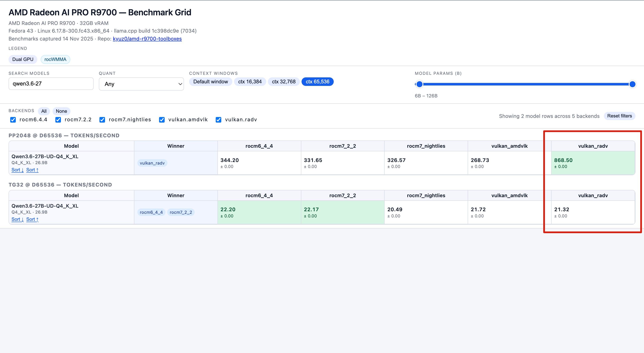Switch to ctx 16,384 context window
The width and height of the screenshot is (644, 353).
pyautogui.click(x=250, y=82)
